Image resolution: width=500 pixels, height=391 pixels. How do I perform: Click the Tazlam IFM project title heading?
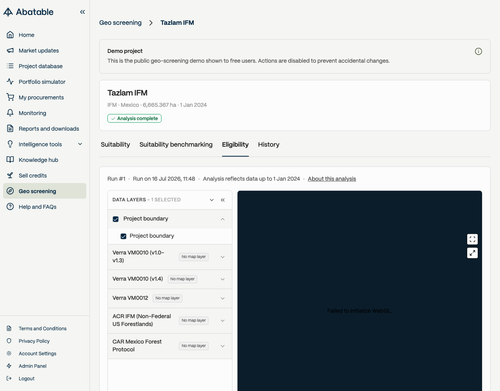tap(127, 93)
